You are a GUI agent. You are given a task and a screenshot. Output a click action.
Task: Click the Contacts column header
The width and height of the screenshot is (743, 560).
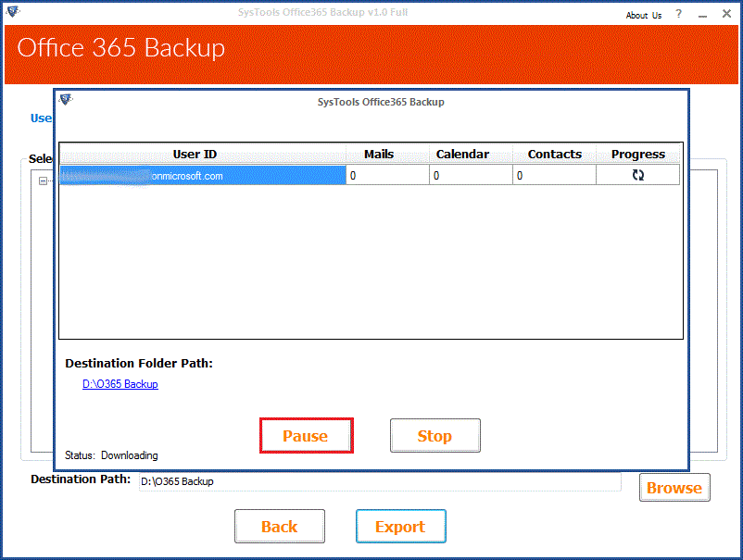[x=554, y=154]
